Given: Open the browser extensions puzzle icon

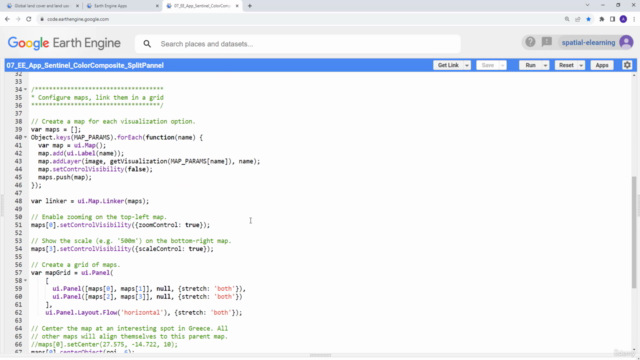Looking at the screenshot, I should pos(602,19).
